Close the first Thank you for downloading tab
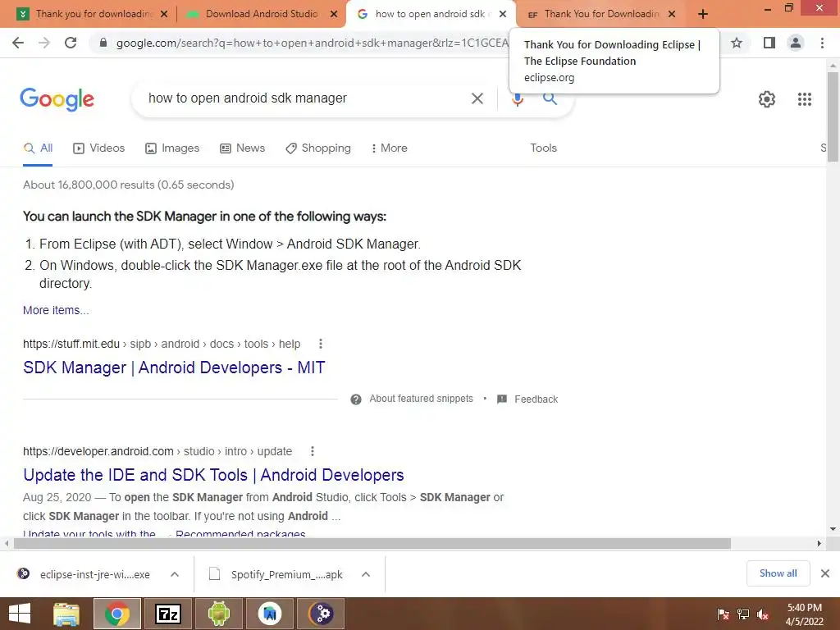The width and height of the screenshot is (840, 630). coord(164,14)
